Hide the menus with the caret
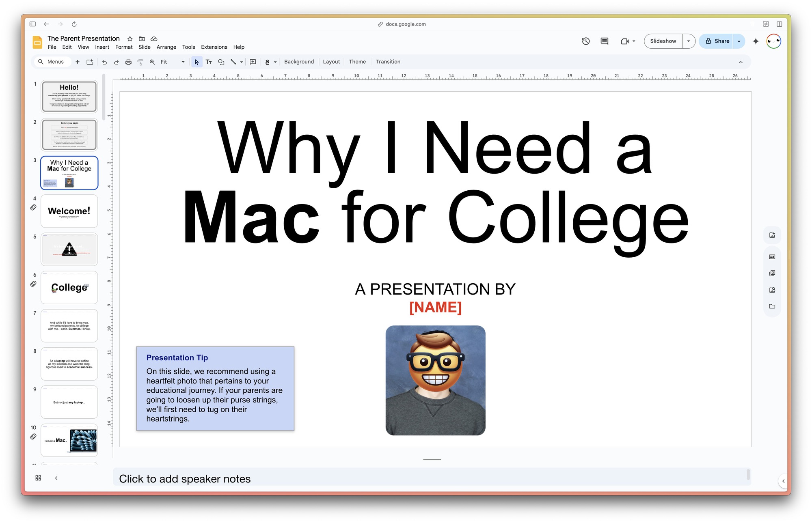The height and width of the screenshot is (523, 812). tap(741, 62)
